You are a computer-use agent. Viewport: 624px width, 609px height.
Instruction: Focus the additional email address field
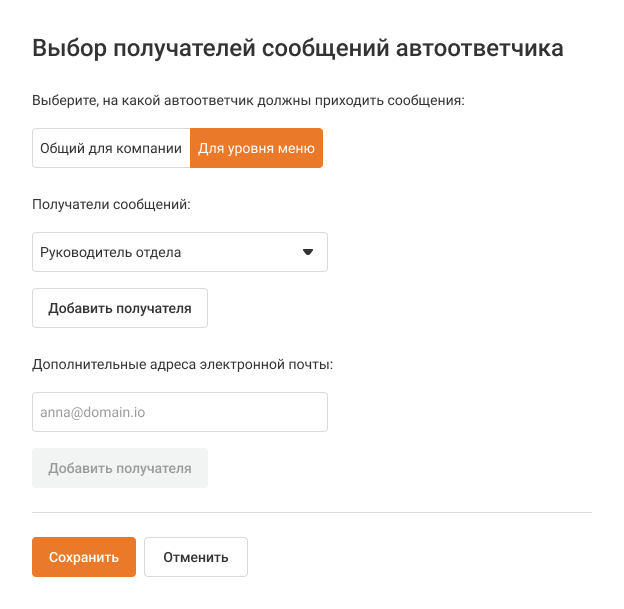point(180,412)
